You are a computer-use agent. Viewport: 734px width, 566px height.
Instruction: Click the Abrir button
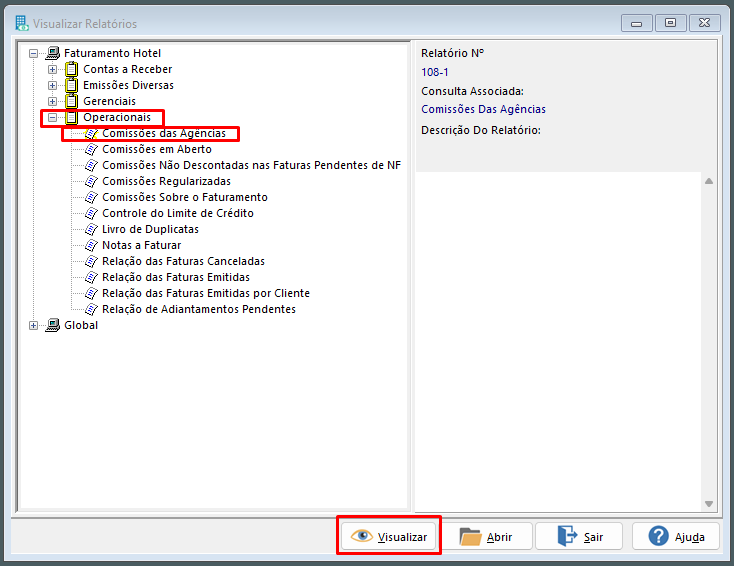coord(487,536)
